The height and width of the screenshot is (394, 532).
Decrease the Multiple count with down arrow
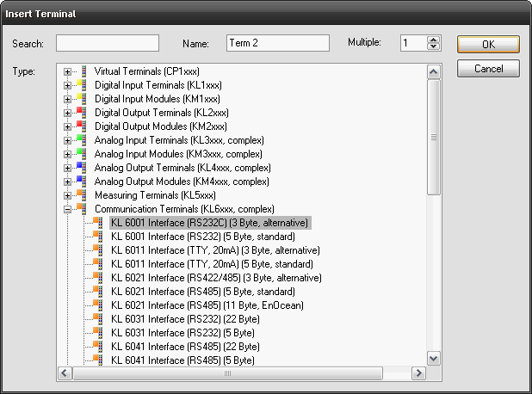point(433,46)
